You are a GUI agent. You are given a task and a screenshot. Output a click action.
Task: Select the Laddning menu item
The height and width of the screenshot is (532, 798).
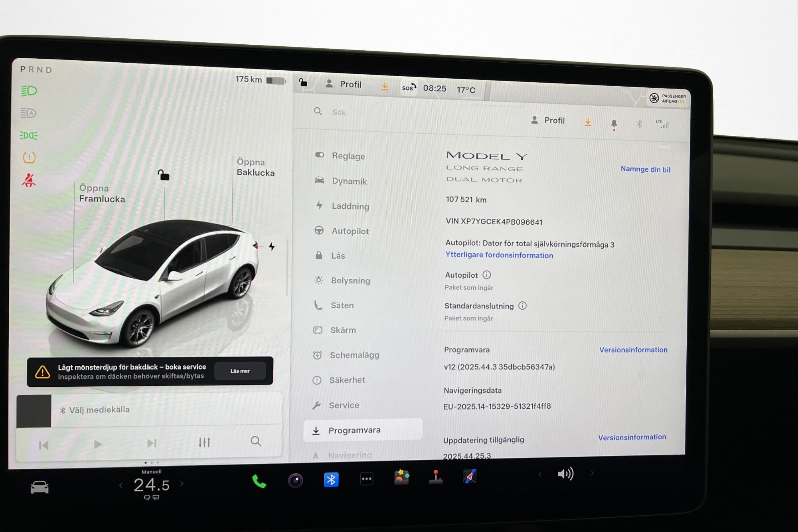(x=350, y=206)
